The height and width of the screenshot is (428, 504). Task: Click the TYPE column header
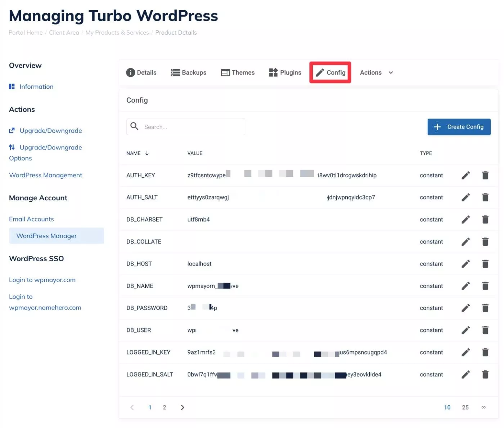pyautogui.click(x=426, y=153)
